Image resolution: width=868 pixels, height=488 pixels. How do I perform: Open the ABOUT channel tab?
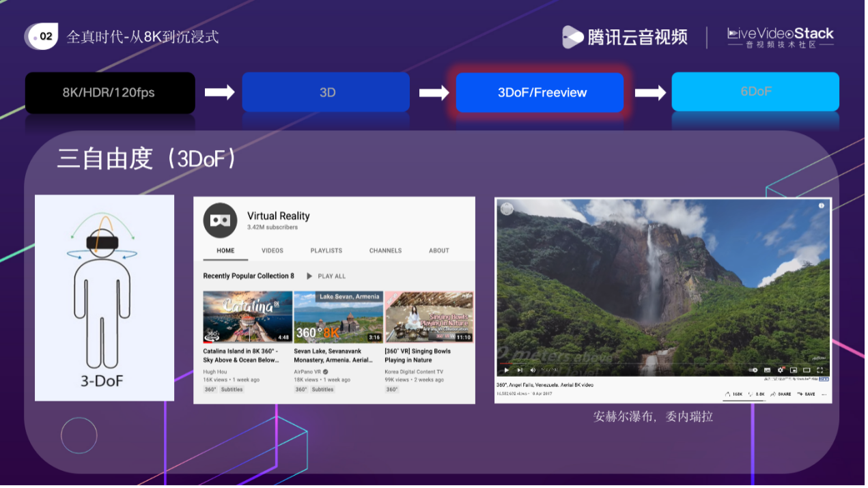(439, 250)
